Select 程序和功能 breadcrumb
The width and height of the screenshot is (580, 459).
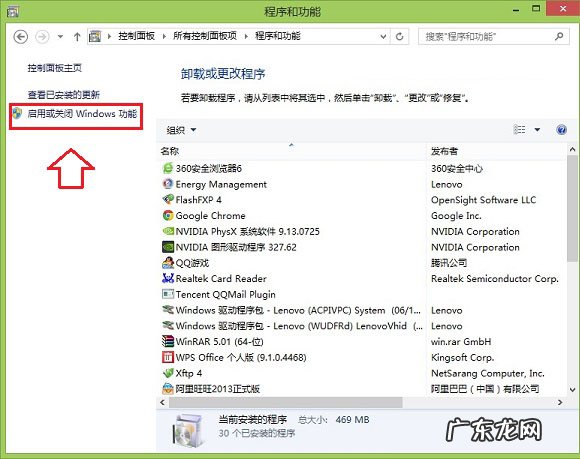[277, 36]
